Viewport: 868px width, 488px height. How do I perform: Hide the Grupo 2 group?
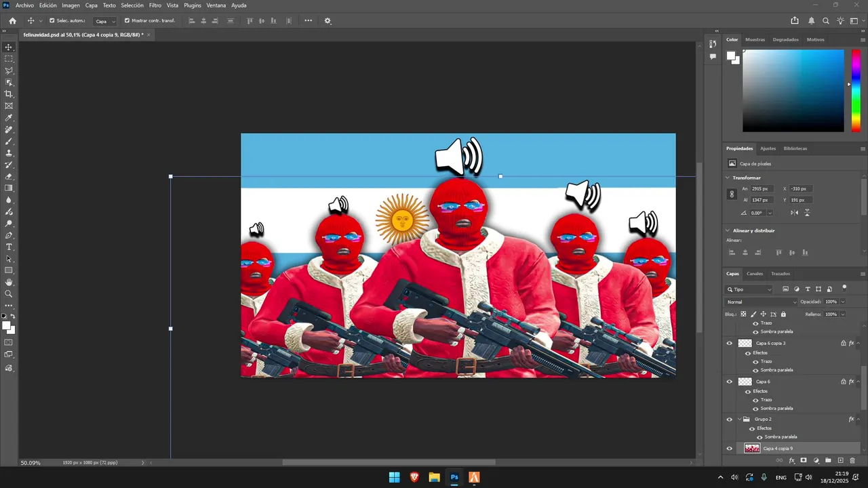730,420
